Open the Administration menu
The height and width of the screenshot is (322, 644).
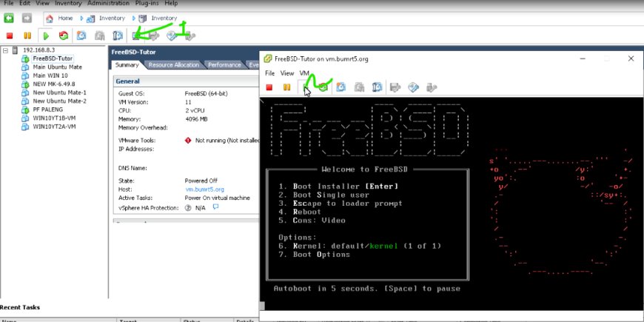pyautogui.click(x=108, y=3)
